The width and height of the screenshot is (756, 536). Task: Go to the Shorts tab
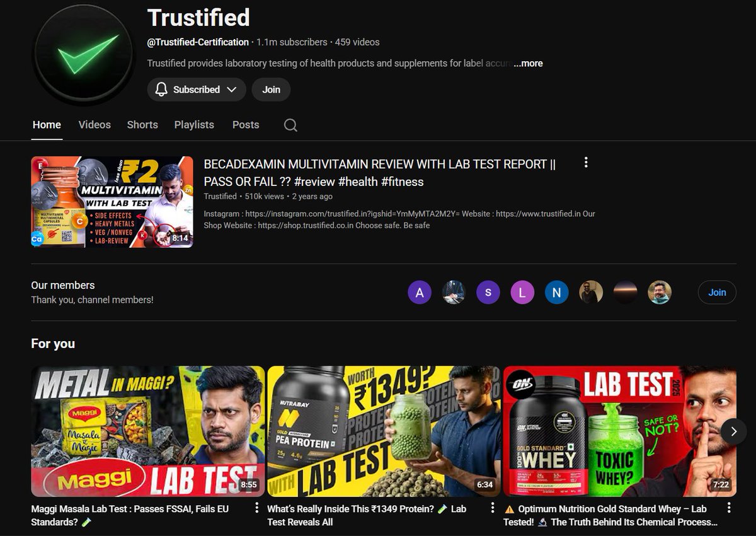[x=142, y=125]
